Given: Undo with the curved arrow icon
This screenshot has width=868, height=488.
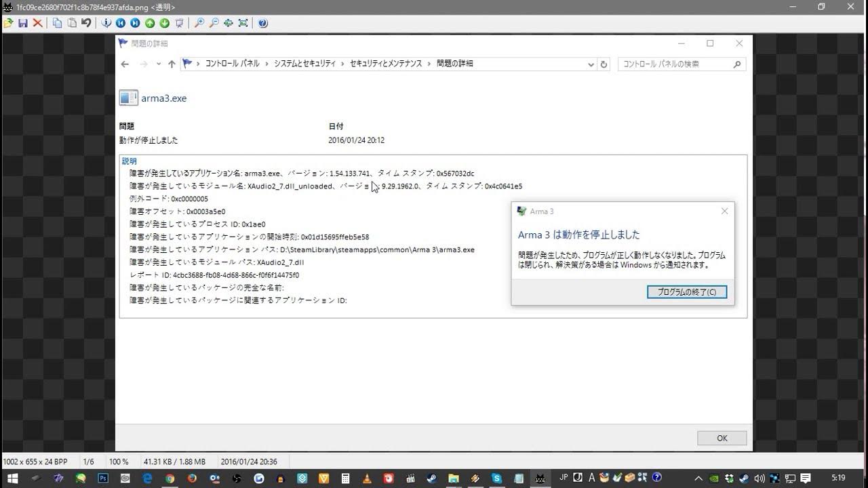Looking at the screenshot, I should tap(86, 23).
